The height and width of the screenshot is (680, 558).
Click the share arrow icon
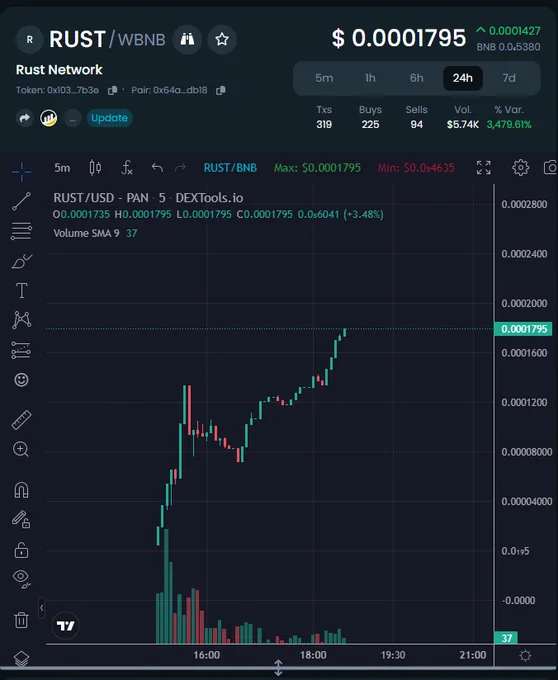[x=25, y=118]
